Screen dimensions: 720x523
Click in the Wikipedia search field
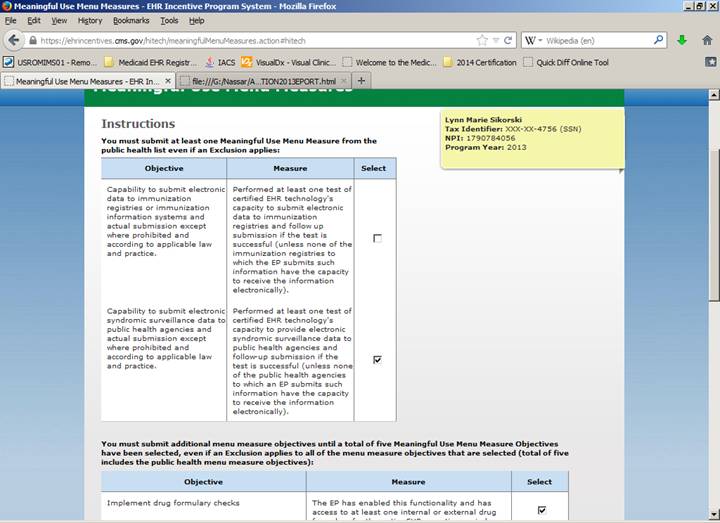pyautogui.click(x=598, y=41)
